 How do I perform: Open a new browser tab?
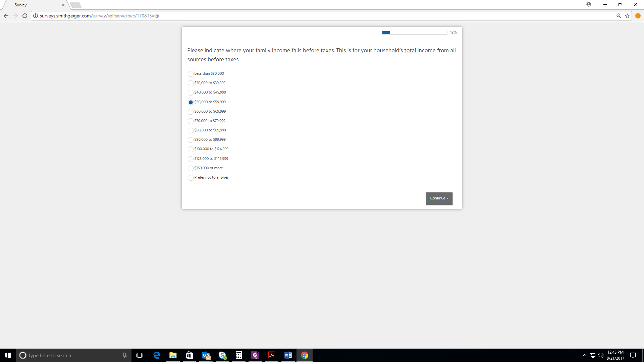tap(76, 5)
